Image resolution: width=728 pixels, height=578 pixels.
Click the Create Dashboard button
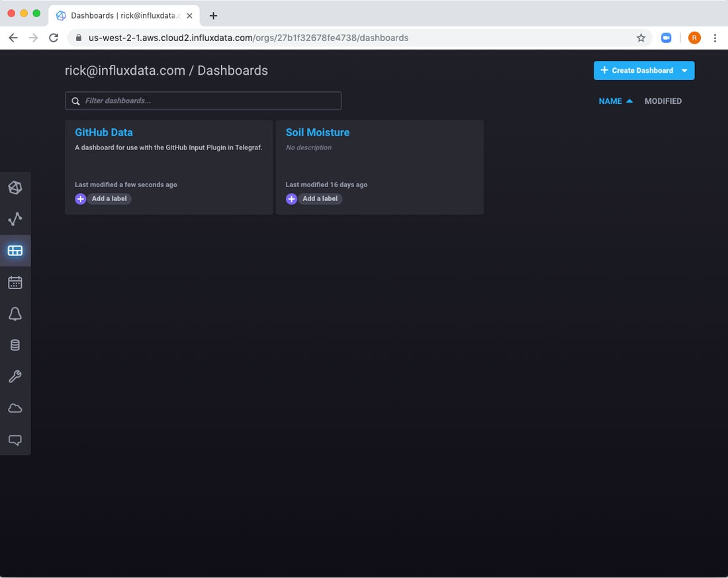click(x=636, y=71)
